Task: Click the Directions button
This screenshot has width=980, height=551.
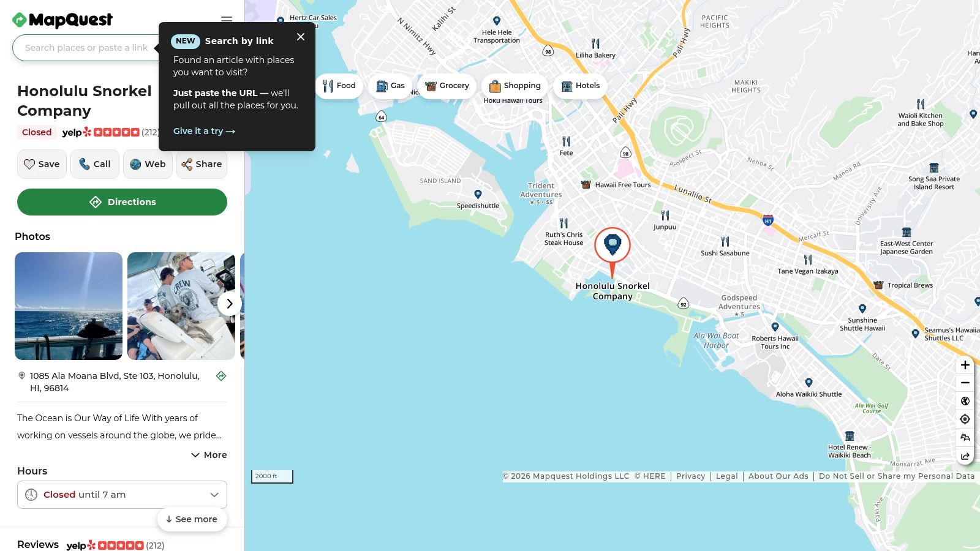Action: coord(122,201)
